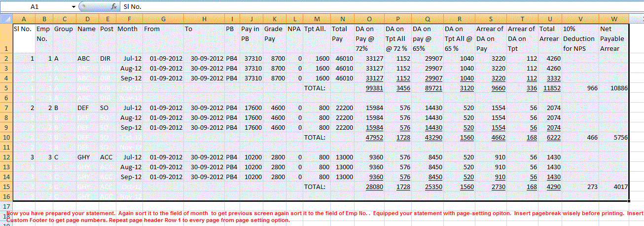Image resolution: width=644 pixels, height=226 pixels.
Task: Click the 'Net Payable Arrear' header cell
Action: [x=614, y=38]
